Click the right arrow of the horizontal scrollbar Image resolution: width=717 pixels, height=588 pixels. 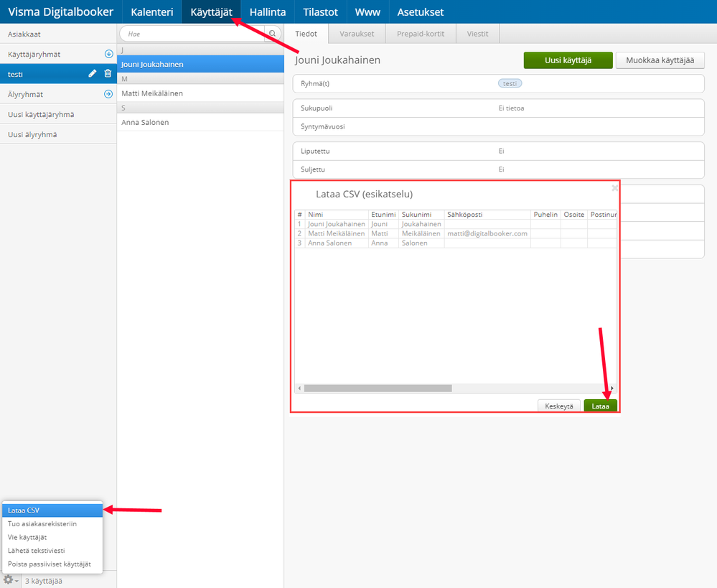(x=612, y=388)
